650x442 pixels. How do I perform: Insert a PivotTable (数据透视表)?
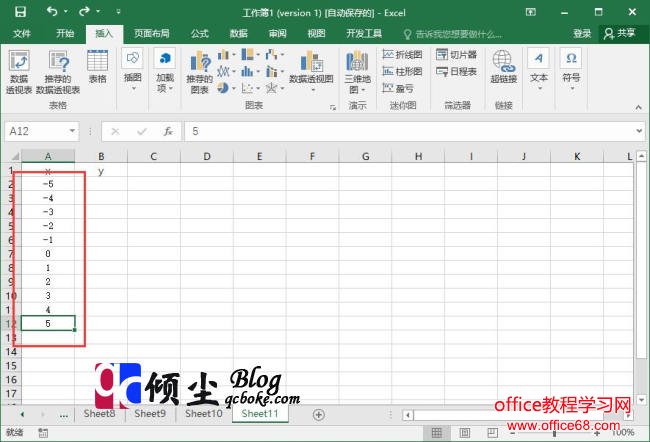pos(19,72)
